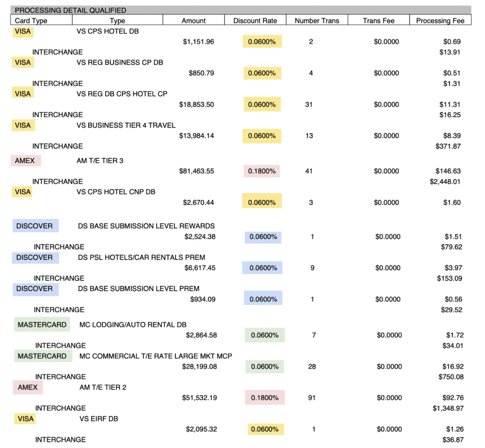Select the VISA label beside VS EIRF DB
This screenshot has width=485, height=448.
pos(26,419)
